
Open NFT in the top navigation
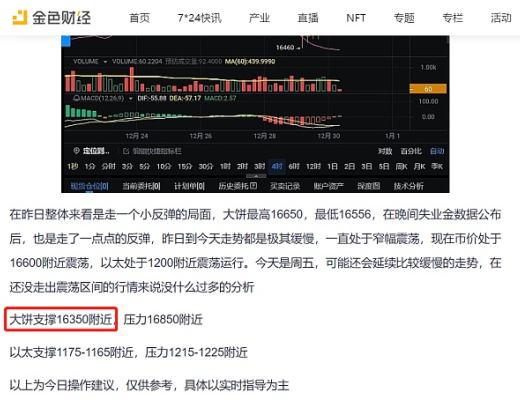(x=356, y=18)
